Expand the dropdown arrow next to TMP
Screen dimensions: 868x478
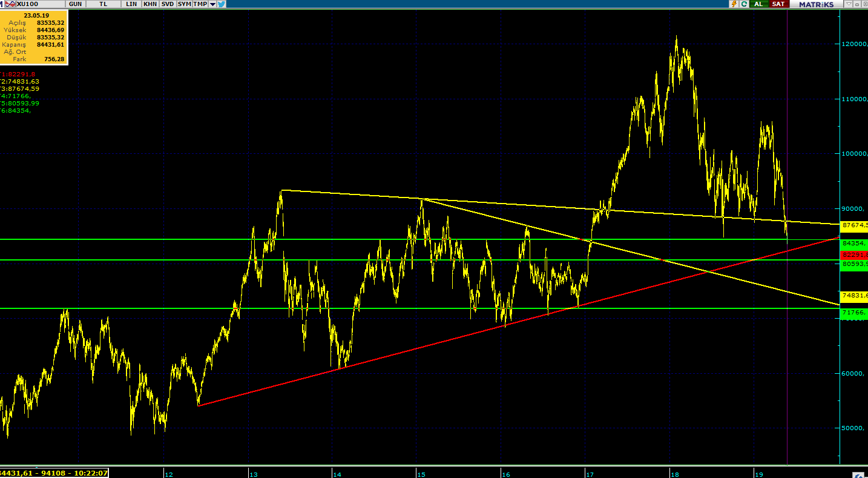click(x=212, y=4)
